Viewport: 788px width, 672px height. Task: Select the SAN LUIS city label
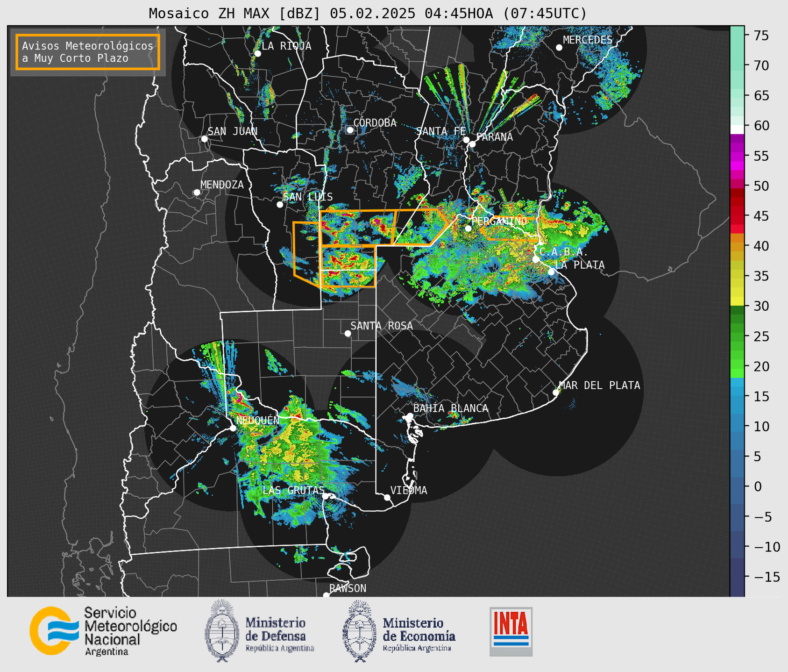pos(308,197)
